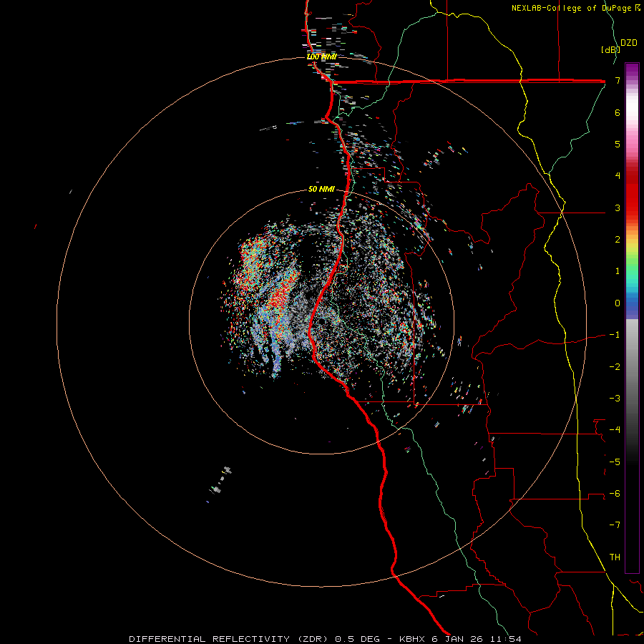Click the -6 tick label on color scale
This screenshot has width=644, height=644.
[615, 493]
